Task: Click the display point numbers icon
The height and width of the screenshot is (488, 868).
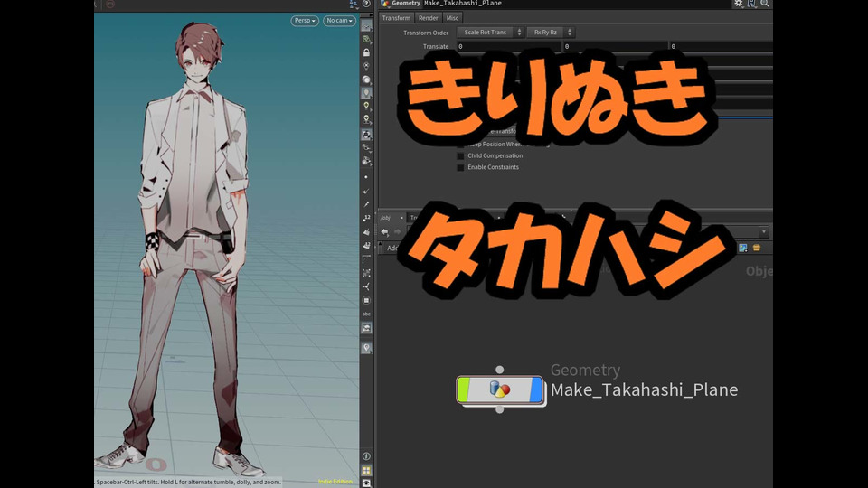Action: click(366, 218)
